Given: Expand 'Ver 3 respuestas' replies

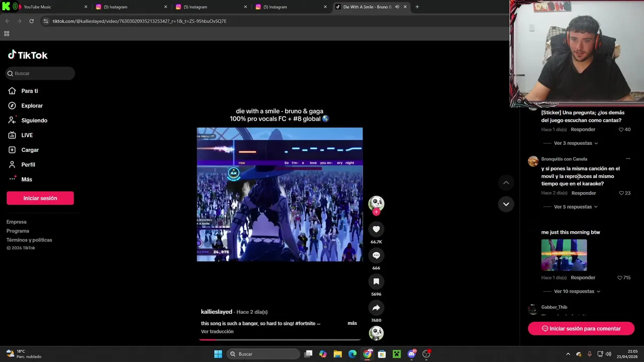Looking at the screenshot, I should [576, 143].
